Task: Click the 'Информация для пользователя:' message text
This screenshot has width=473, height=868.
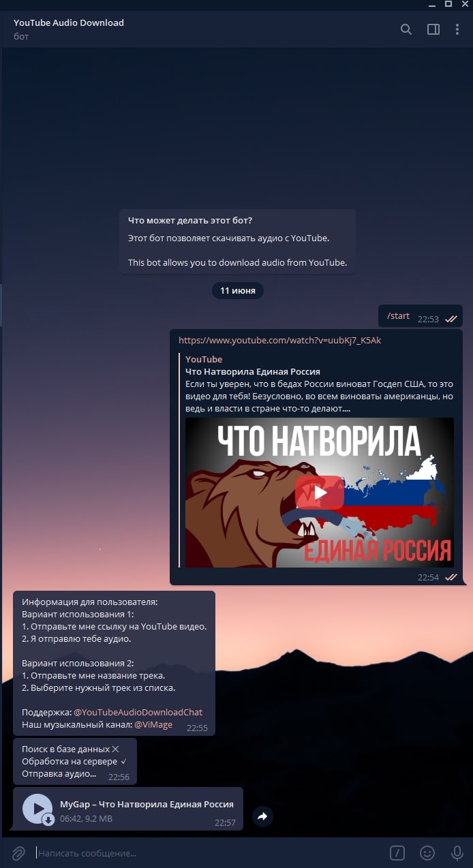Action: click(90, 602)
